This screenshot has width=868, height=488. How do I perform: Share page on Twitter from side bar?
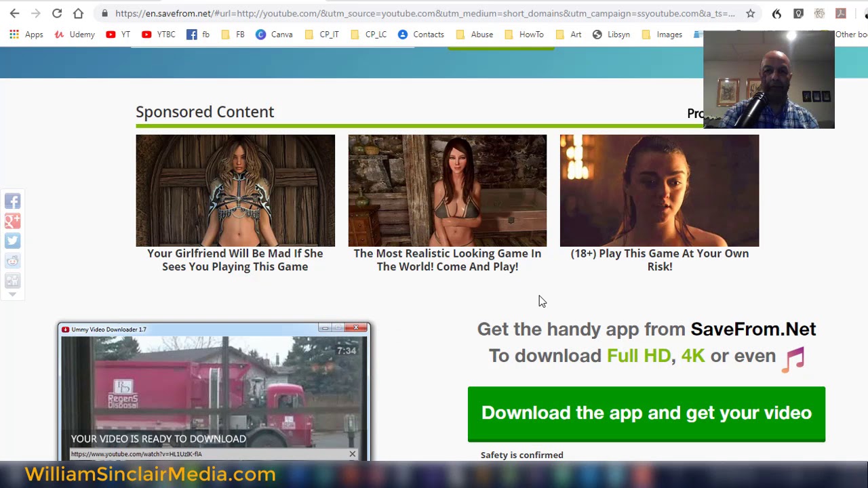[x=12, y=241]
